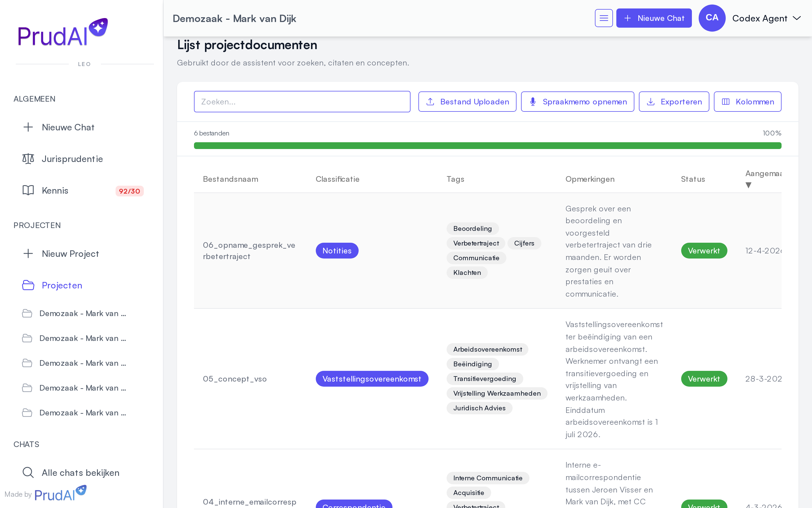
Task: Click the book icon for Kennis
Action: tap(28, 190)
